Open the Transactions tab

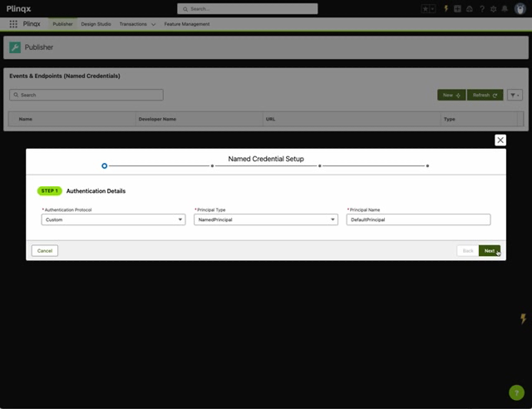pos(133,24)
